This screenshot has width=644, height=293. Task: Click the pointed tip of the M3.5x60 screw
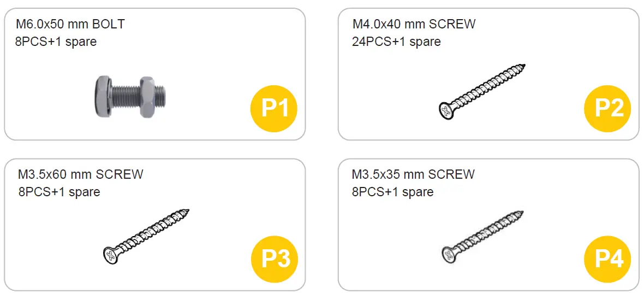click(187, 211)
